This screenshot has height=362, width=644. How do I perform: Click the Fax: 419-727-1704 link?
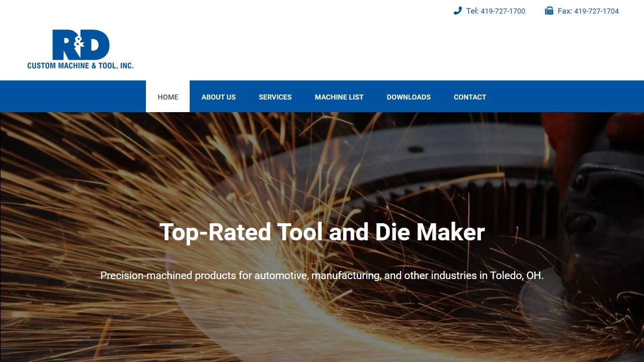(x=588, y=11)
